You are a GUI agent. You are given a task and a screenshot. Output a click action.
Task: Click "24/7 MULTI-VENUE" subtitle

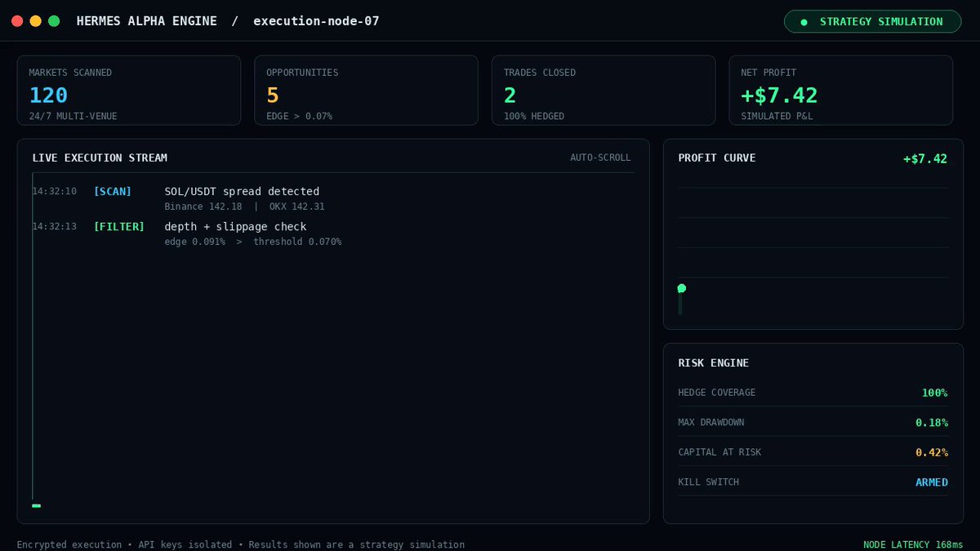coord(73,117)
